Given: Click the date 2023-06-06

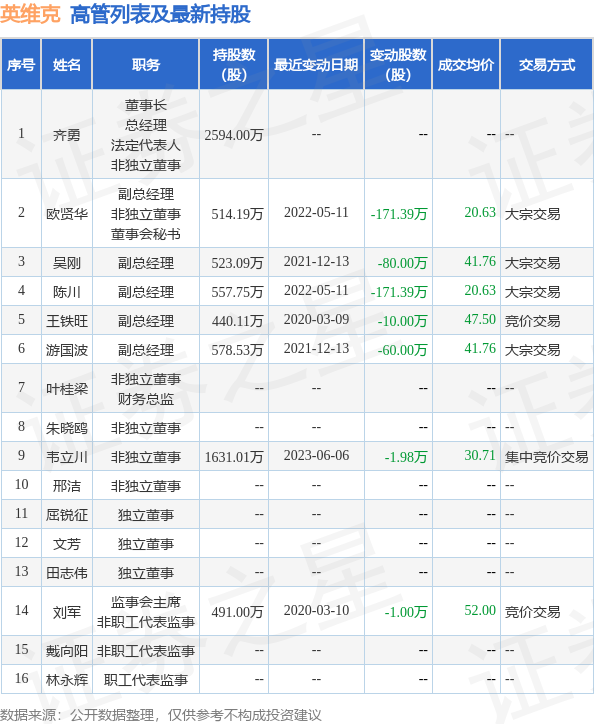Looking at the screenshot, I should coord(316,456).
